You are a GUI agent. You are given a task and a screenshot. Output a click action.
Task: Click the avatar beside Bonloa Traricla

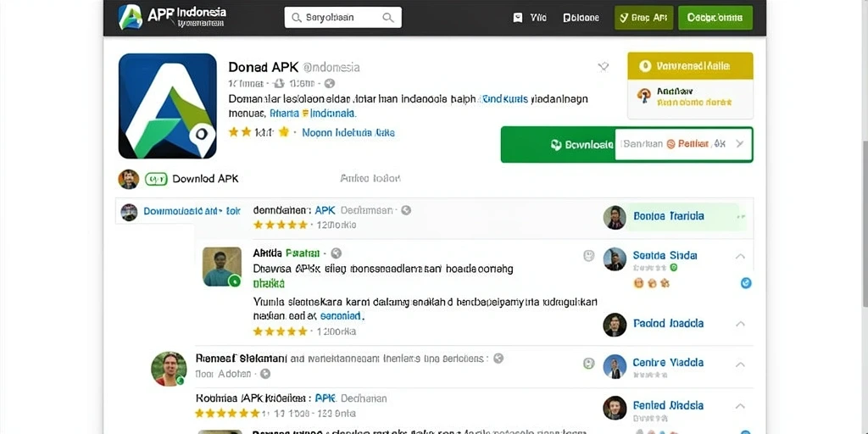click(x=615, y=217)
